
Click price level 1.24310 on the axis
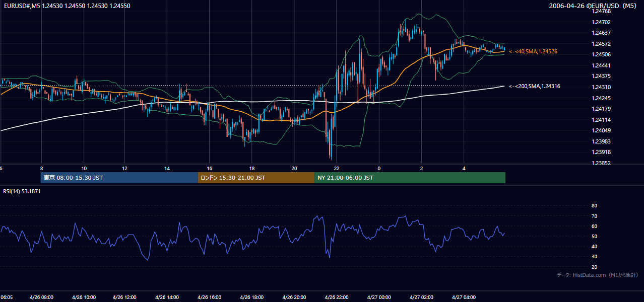(600, 87)
